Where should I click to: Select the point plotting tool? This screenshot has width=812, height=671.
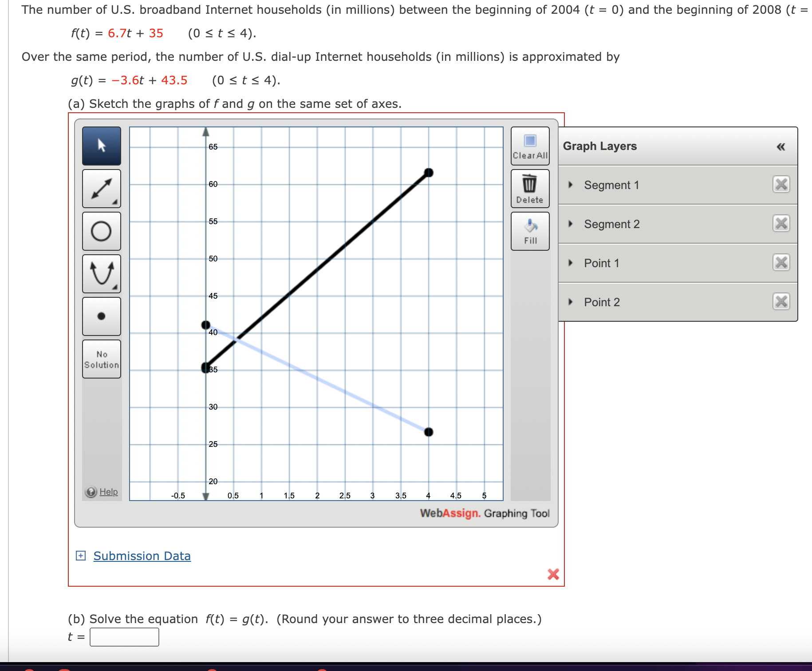click(102, 316)
